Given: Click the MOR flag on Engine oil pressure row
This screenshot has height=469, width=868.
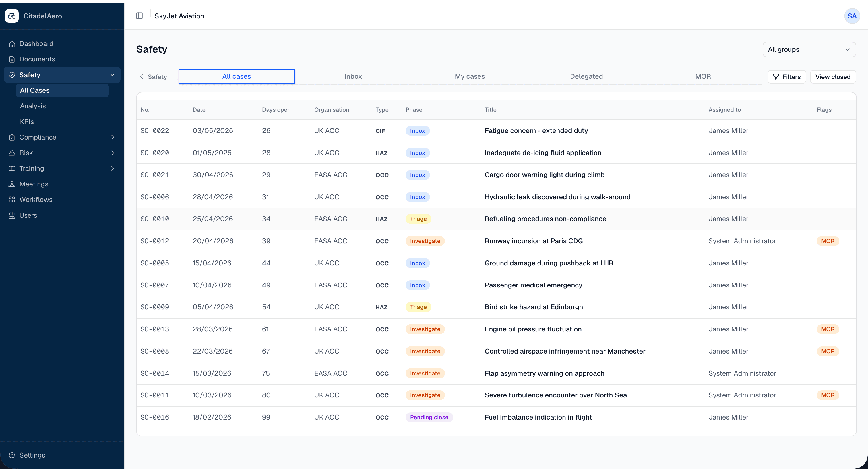Looking at the screenshot, I should (828, 329).
